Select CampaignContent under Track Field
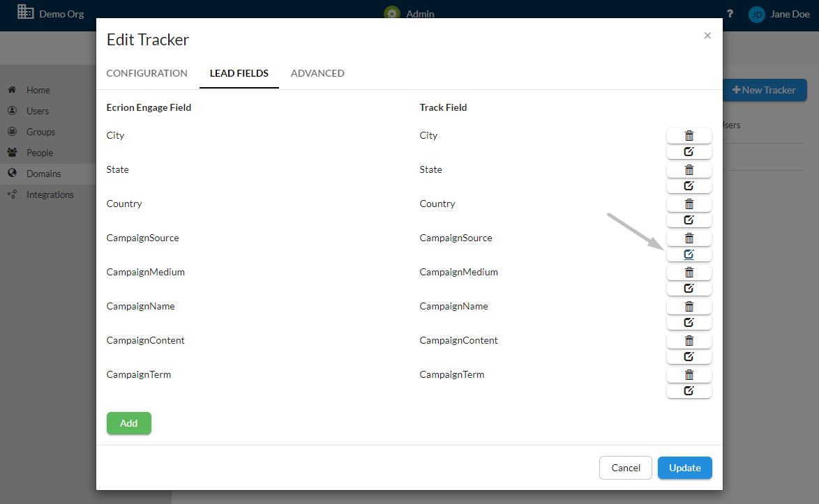Viewport: 819px width, 504px height. pos(458,340)
